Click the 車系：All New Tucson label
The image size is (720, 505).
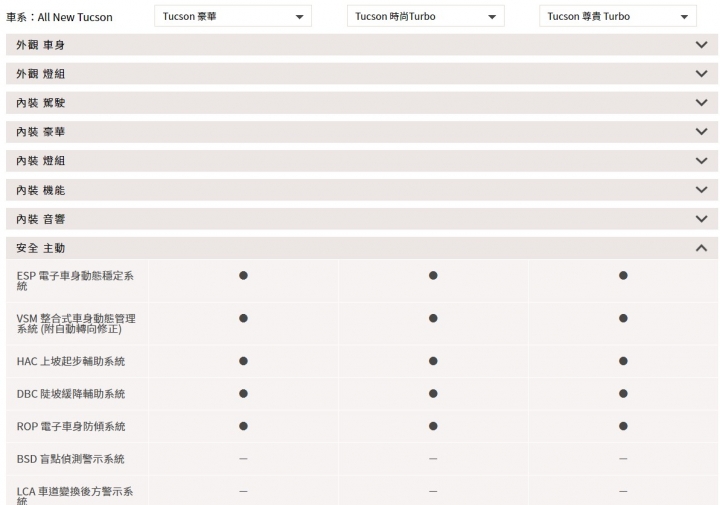59,17
